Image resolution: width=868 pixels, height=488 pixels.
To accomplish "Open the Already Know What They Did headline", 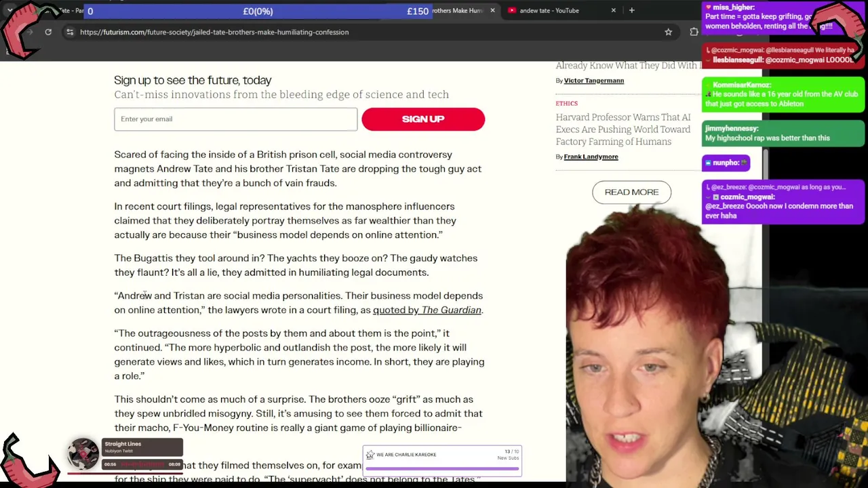I will (x=627, y=66).
